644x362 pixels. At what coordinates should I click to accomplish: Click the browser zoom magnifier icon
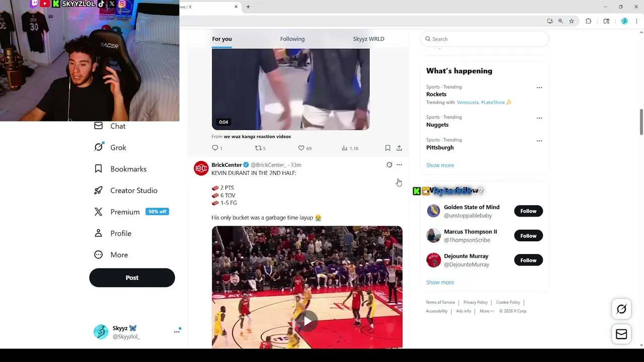click(560, 21)
